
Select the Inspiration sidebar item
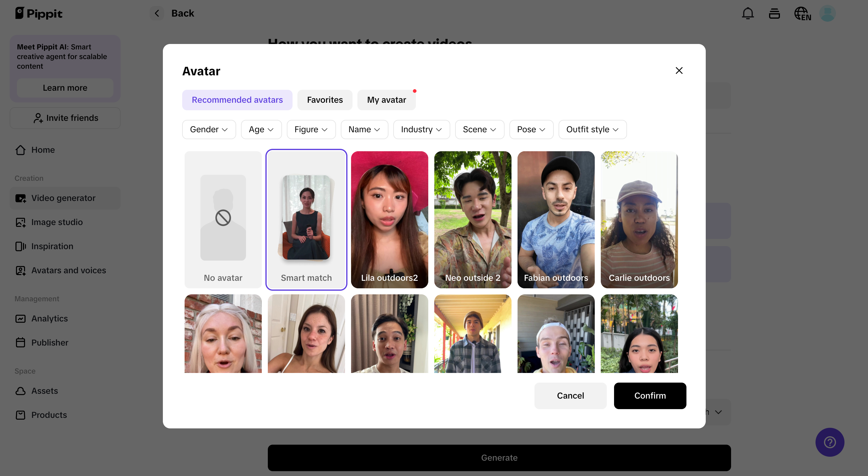point(52,246)
